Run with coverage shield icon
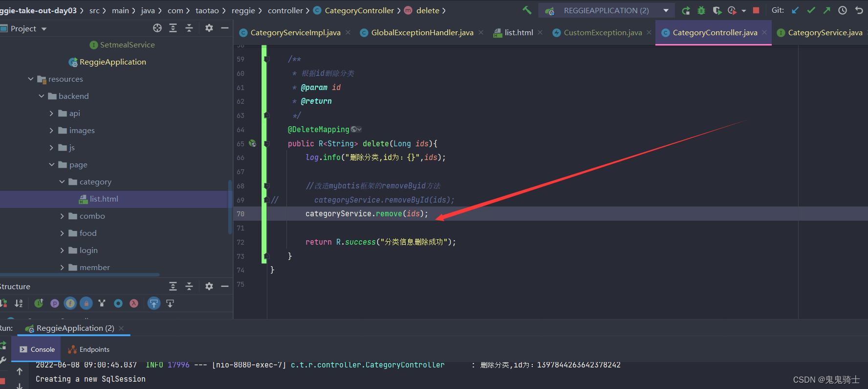 [717, 10]
